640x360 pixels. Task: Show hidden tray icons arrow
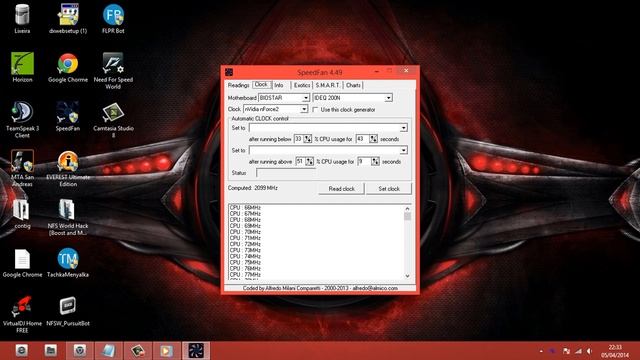tap(541, 351)
